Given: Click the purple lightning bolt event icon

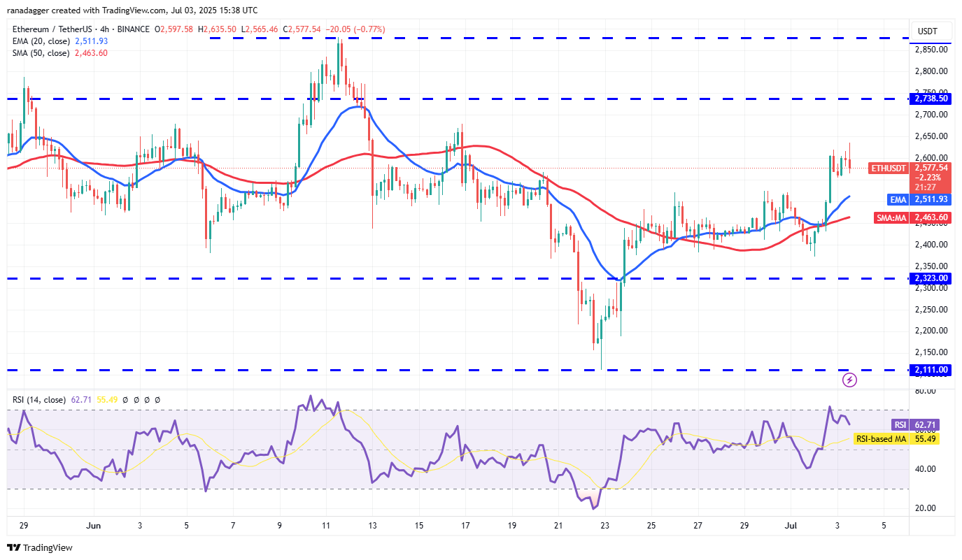Looking at the screenshot, I should pos(849,380).
